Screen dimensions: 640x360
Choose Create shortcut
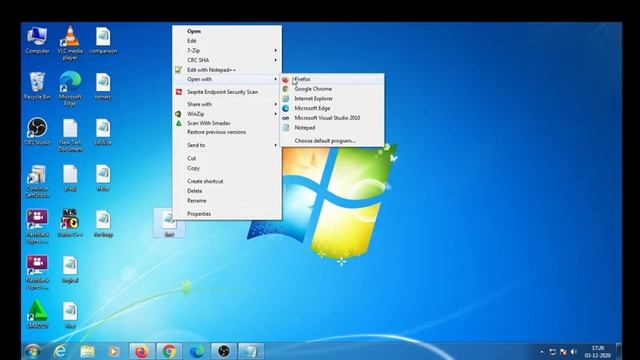pos(227,181)
